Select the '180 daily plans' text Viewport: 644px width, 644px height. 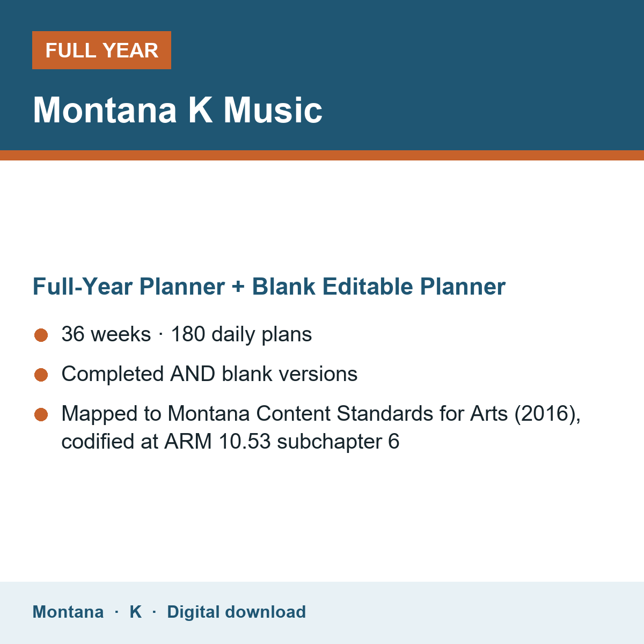tap(241, 334)
